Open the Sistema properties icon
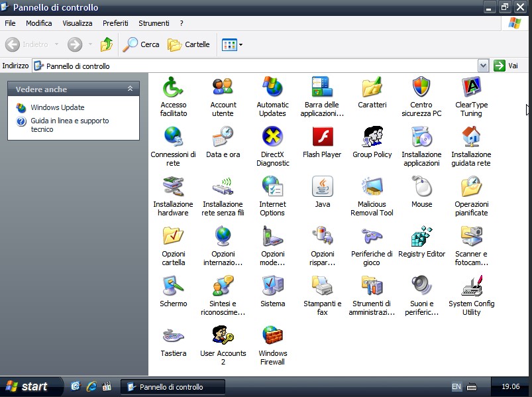The image size is (532, 397). (x=272, y=291)
